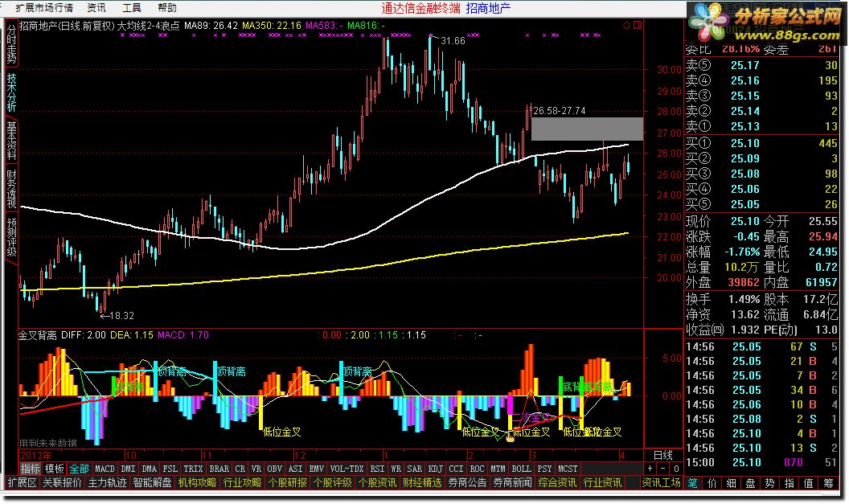Select the 笔 tab in quote panel
The height and width of the screenshot is (504, 849).
[692, 483]
